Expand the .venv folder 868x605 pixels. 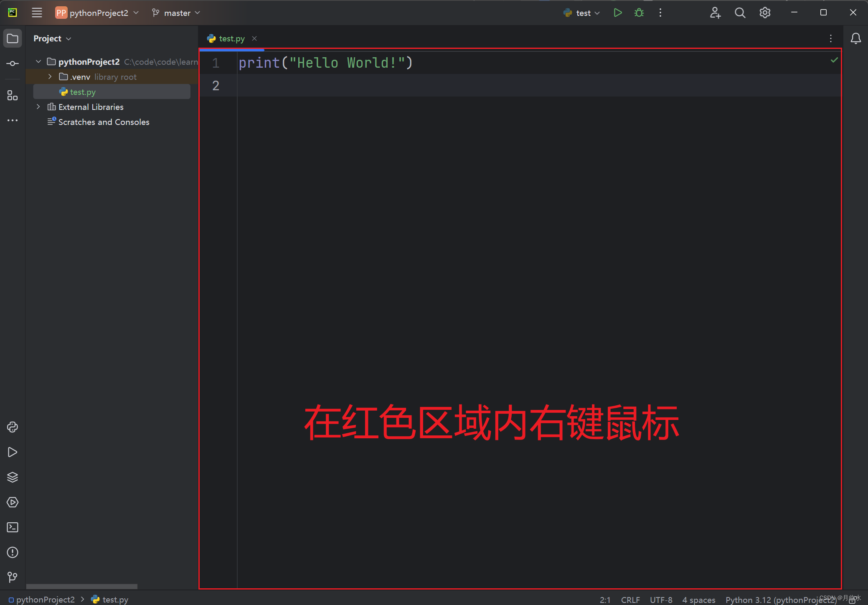[x=50, y=77]
